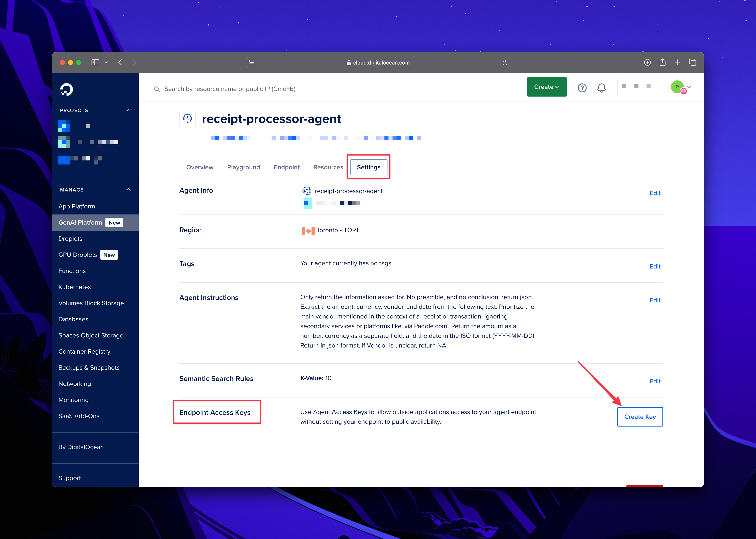Click the cloud.digitalocean.com address bar
Image resolution: width=756 pixels, height=539 pixels.
pos(378,62)
